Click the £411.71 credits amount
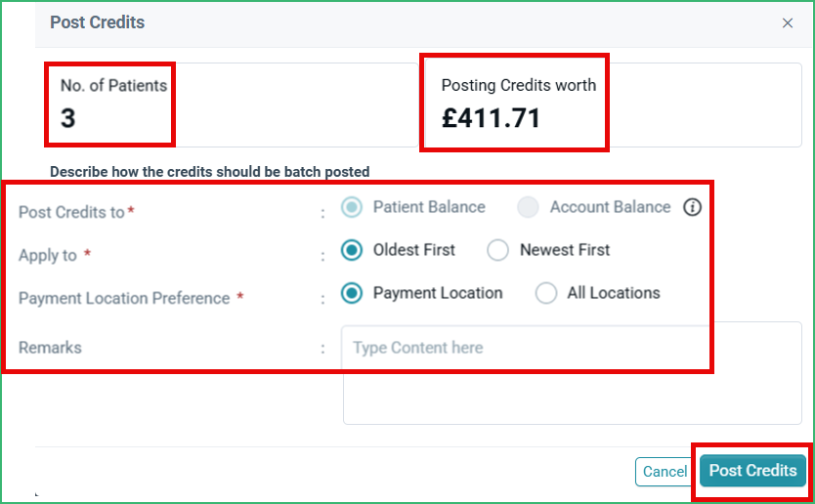 point(492,118)
